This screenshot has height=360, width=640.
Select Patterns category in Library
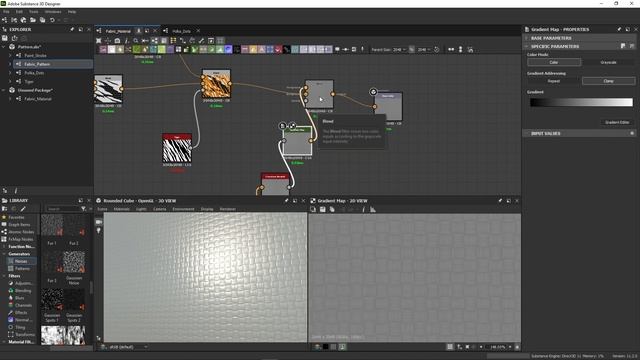(22, 269)
